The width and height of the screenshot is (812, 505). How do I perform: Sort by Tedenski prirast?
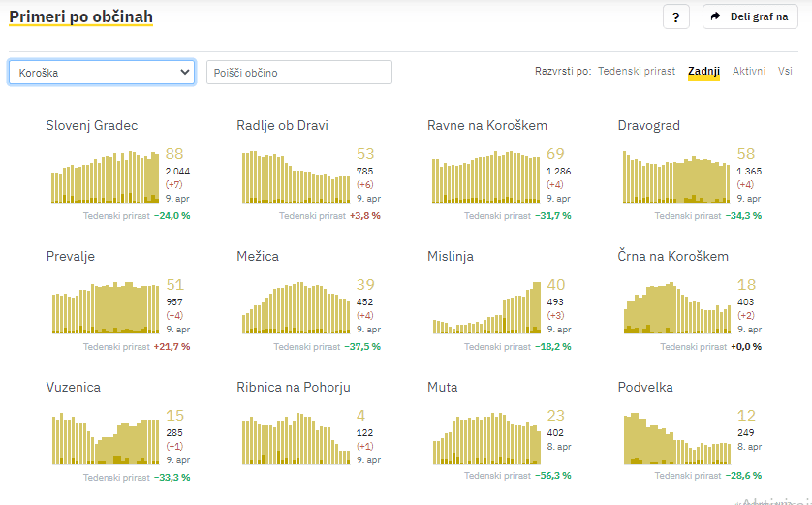[637, 72]
